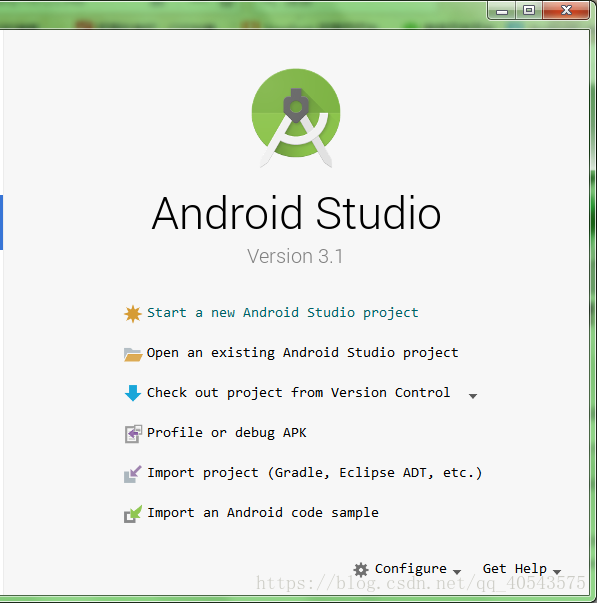Click the Android Studio title text
The width and height of the screenshot is (597, 603).
[296, 213]
